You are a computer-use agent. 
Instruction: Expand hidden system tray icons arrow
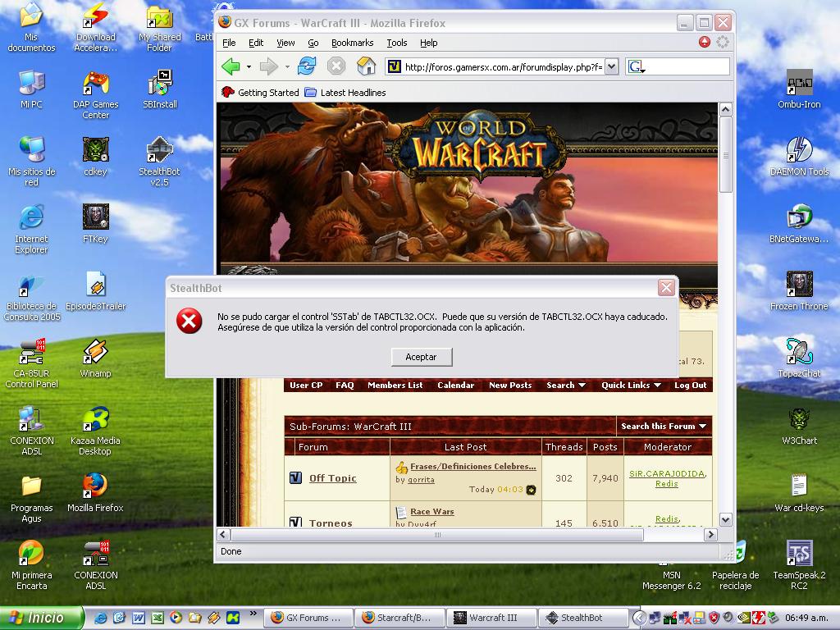tap(638, 618)
